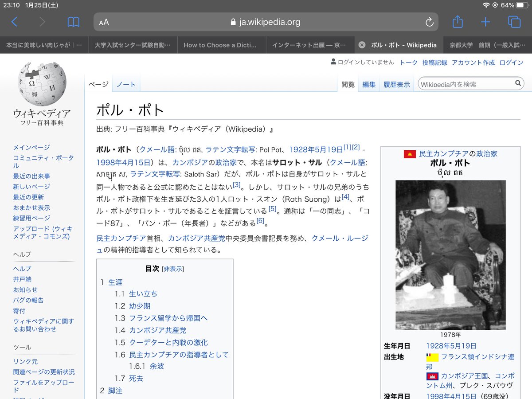Switch to 本当に美味しい肉じゃが tab

point(44,45)
